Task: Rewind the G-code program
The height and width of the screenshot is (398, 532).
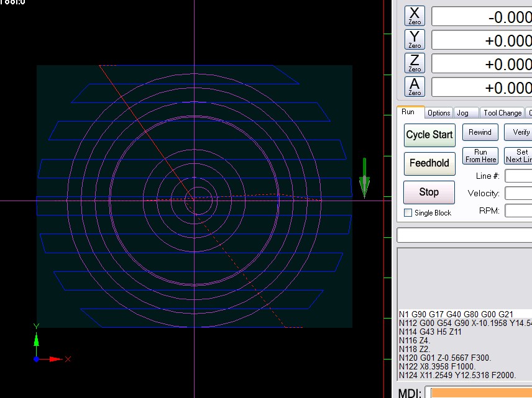Action: click(x=480, y=132)
